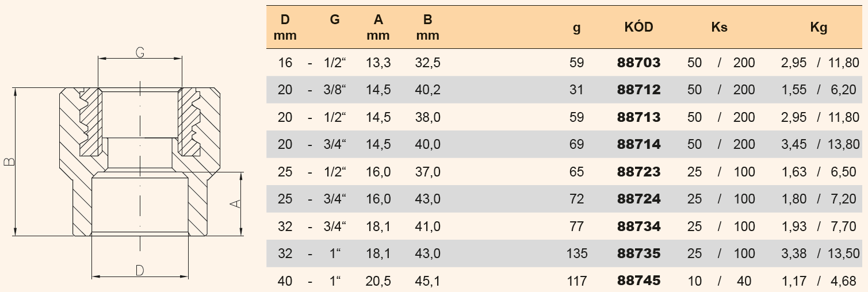
Task: Click product code 88703
Action: [x=638, y=63]
